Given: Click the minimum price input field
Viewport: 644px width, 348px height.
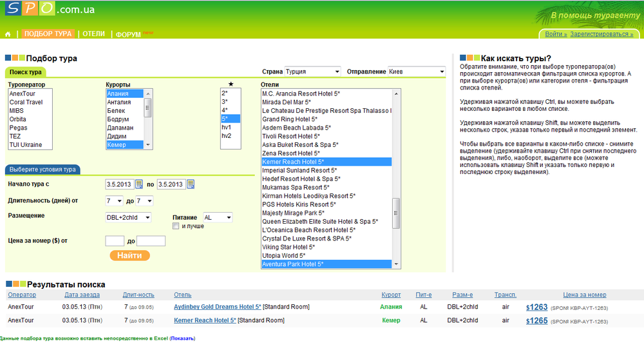Looking at the screenshot, I should pyautogui.click(x=115, y=241).
